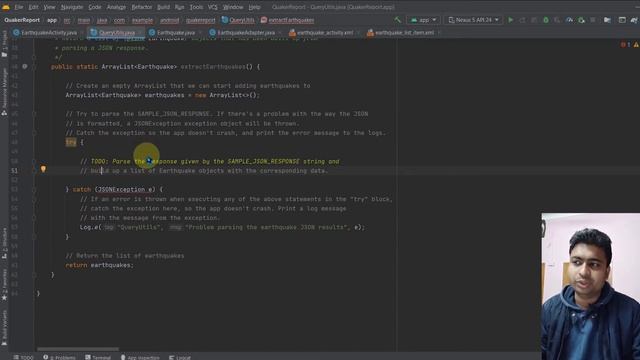Viewport: 640px width, 360px height.
Task: Run the app with the green play icon
Action: coord(511,20)
